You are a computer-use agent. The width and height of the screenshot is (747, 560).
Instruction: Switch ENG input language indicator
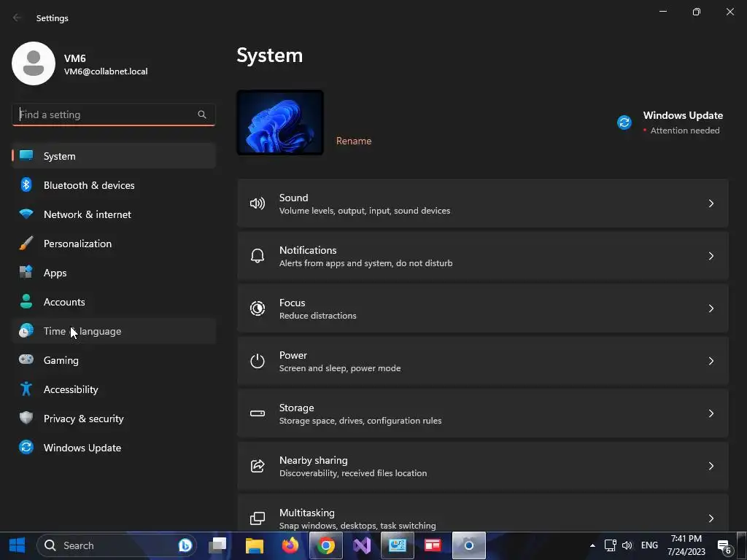(649, 545)
